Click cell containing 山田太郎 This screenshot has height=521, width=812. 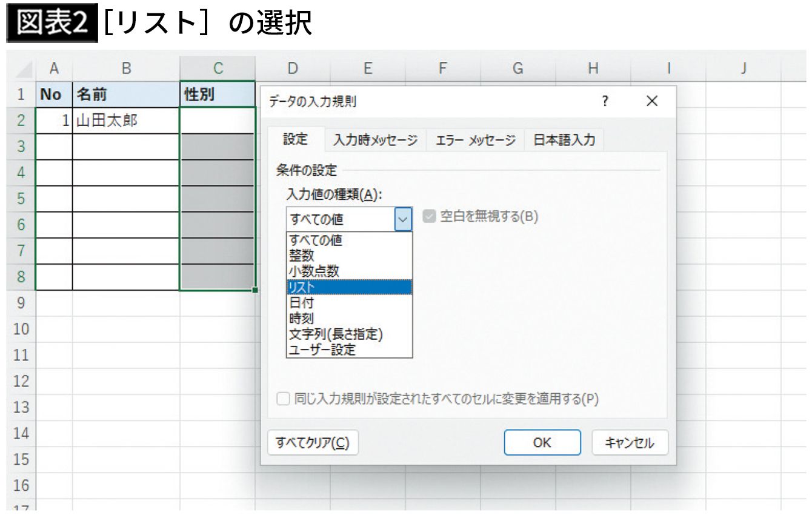pyautogui.click(x=126, y=121)
